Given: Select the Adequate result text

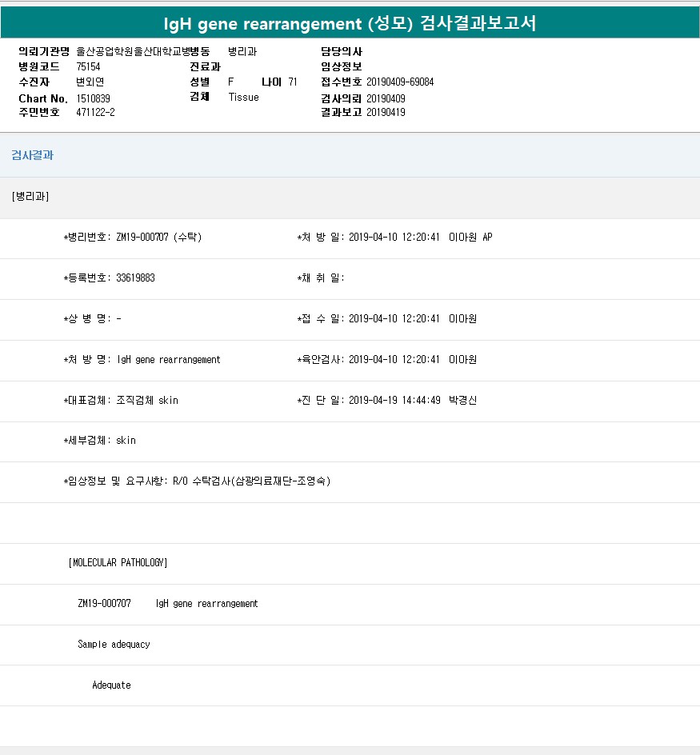Looking at the screenshot, I should (111, 685).
